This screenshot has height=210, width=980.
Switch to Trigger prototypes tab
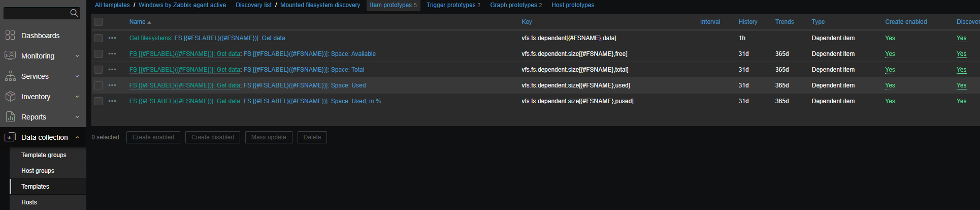(x=451, y=5)
